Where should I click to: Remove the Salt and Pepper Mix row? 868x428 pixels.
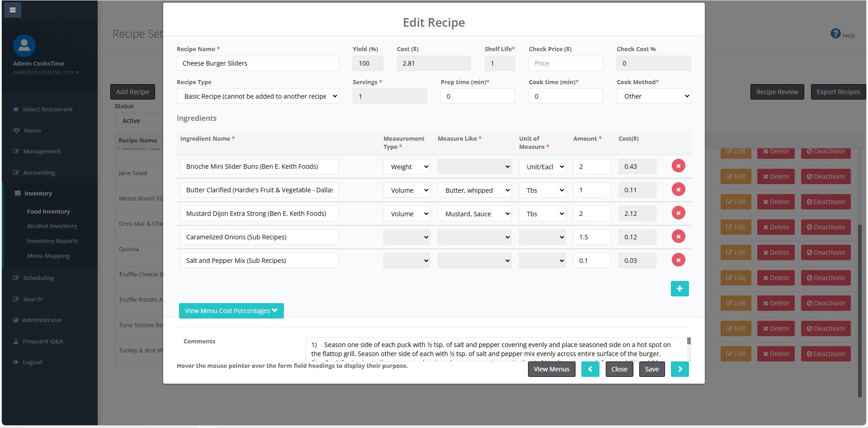coord(678,260)
